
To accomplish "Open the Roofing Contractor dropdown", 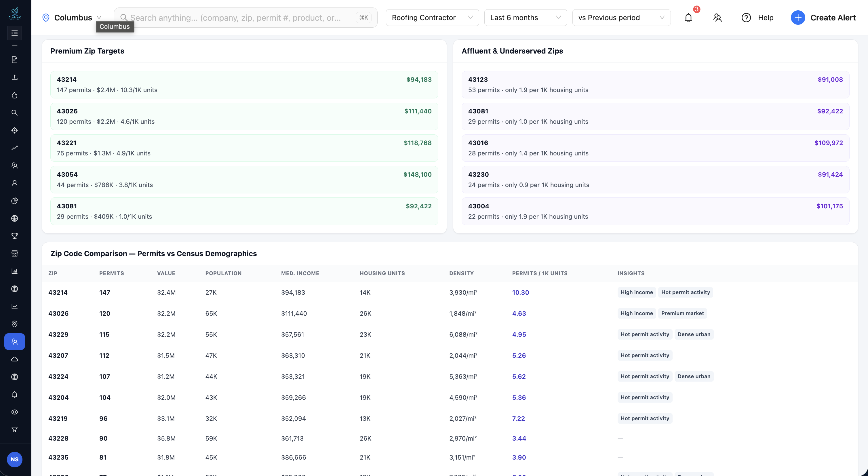I will [x=432, y=18].
